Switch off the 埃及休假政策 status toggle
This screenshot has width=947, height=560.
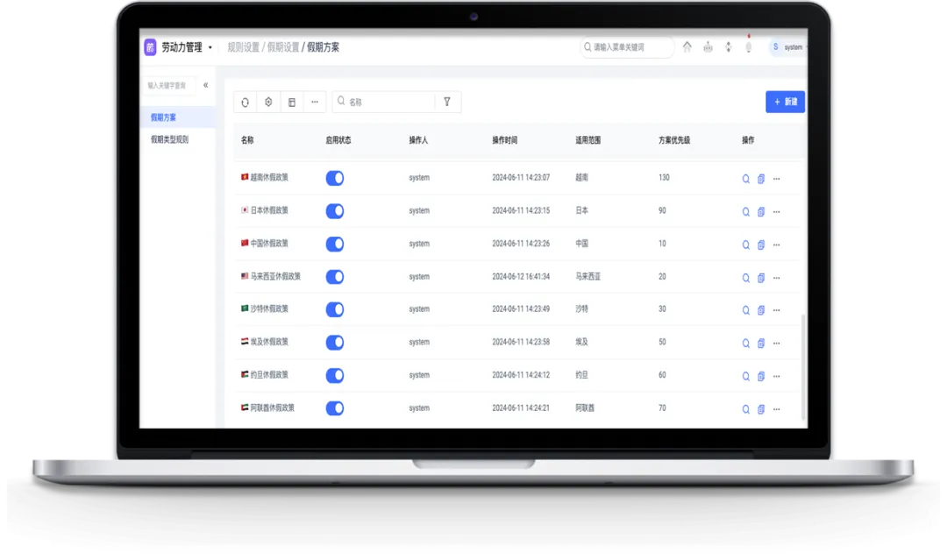[334, 343]
